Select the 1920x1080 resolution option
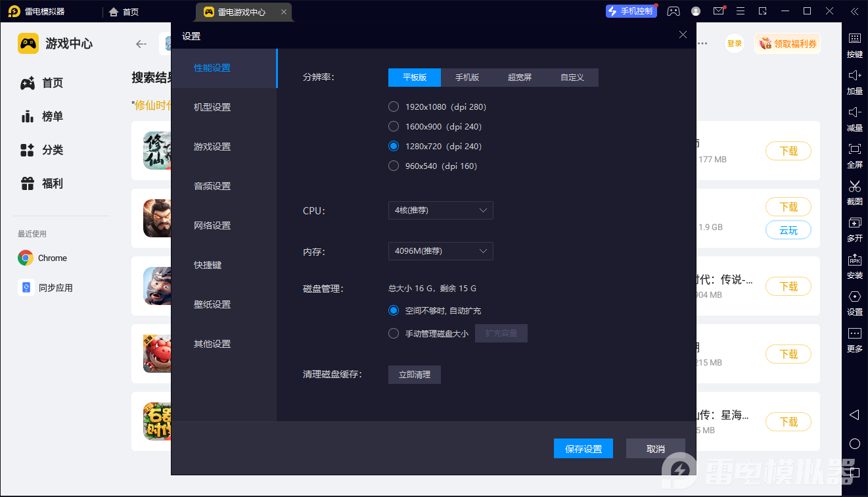 tap(394, 106)
